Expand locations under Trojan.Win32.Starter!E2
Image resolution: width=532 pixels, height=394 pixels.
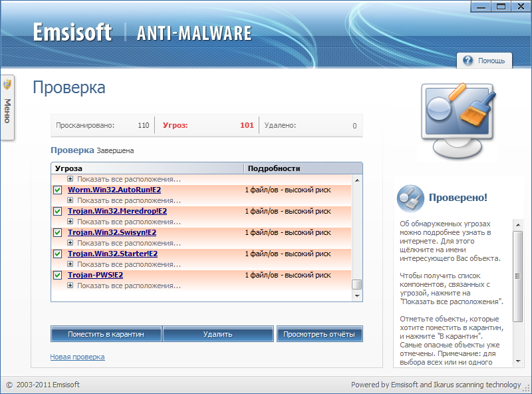[70, 264]
